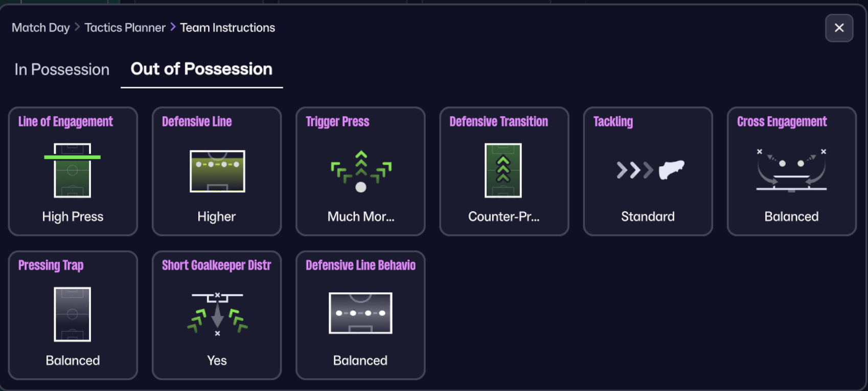Click the Line of Engagement pitch icon
Screen dimensions: 868x391
tap(73, 170)
